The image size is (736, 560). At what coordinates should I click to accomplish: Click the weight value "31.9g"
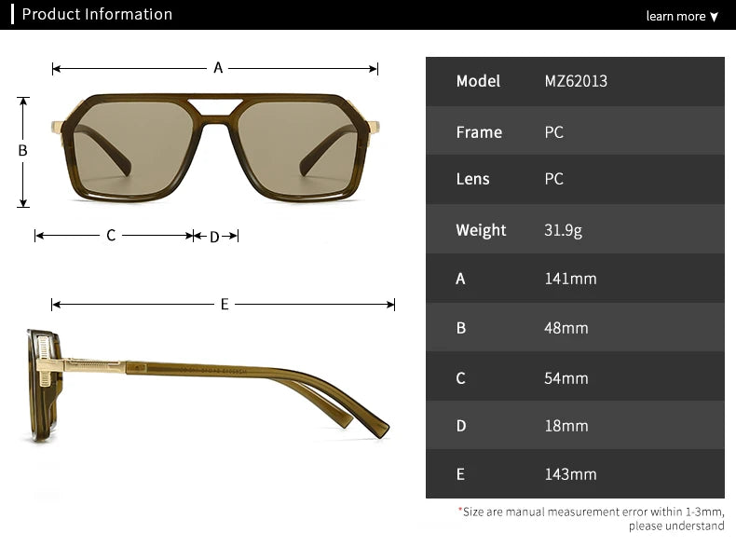[x=563, y=230]
